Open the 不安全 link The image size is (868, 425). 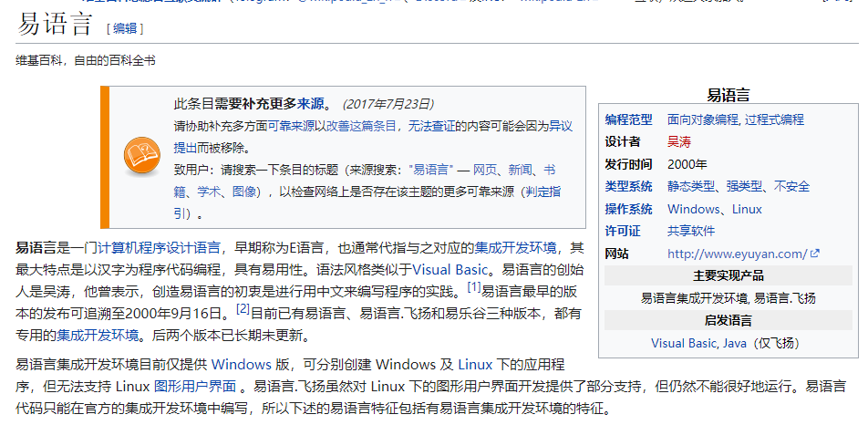pos(791,186)
